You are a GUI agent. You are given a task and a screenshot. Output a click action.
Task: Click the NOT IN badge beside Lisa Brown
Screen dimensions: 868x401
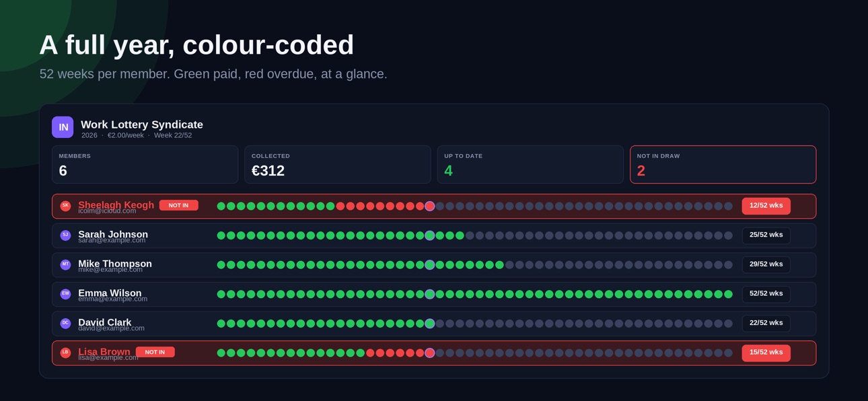click(x=155, y=352)
